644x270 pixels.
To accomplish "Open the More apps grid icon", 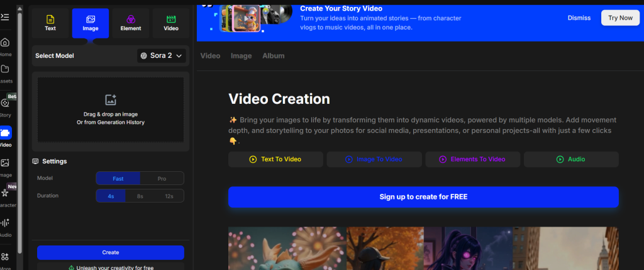I will click(5, 257).
